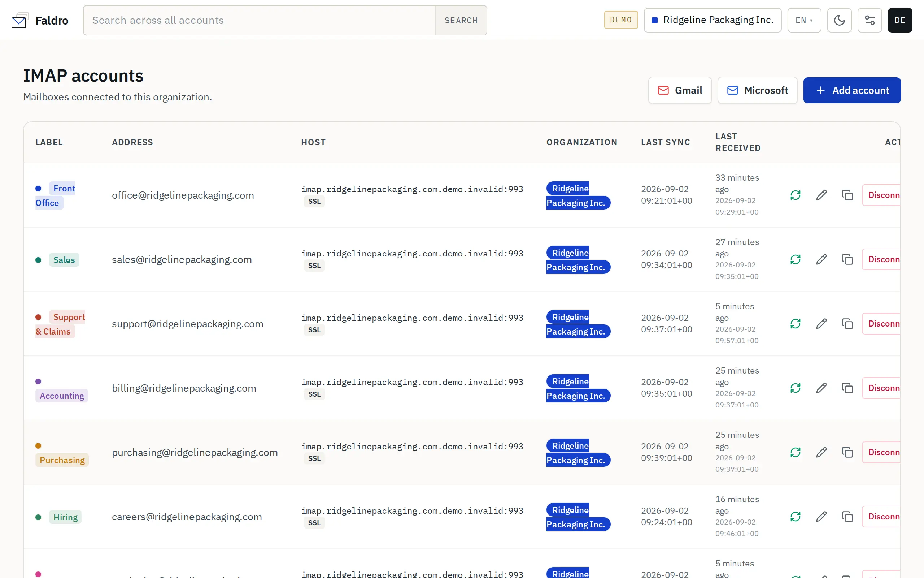Screen dimensions: 924x578
Task: Edit the Purchasing account pencil icon
Action: pos(821,452)
